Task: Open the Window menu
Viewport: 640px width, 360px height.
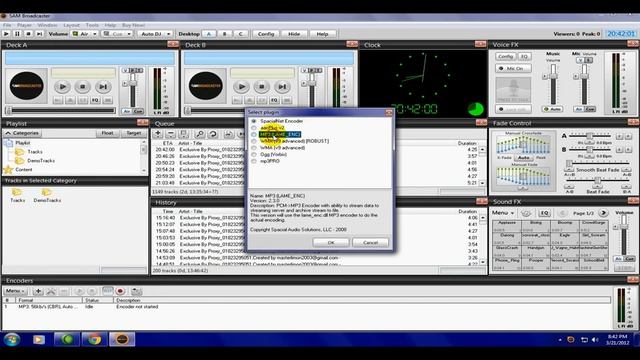Action: point(47,25)
